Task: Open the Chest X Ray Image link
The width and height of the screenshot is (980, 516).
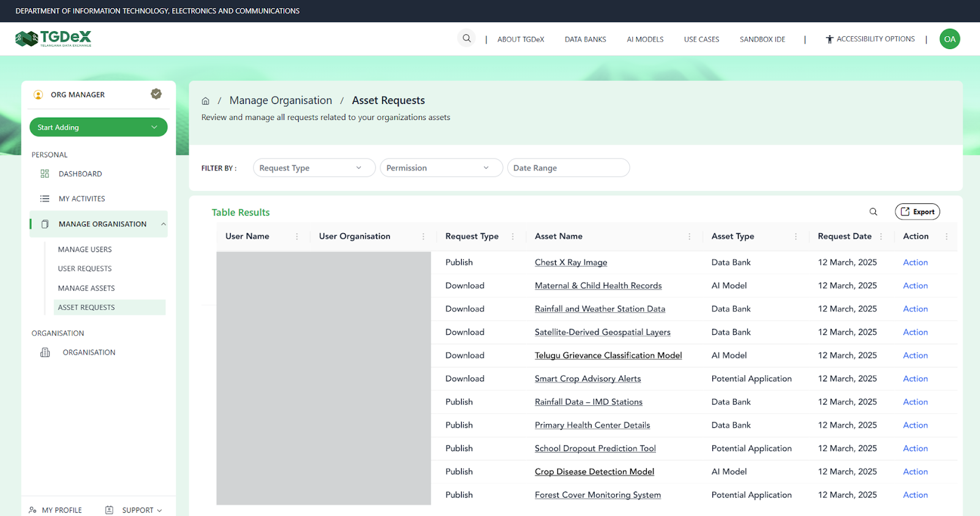Action: click(x=570, y=263)
